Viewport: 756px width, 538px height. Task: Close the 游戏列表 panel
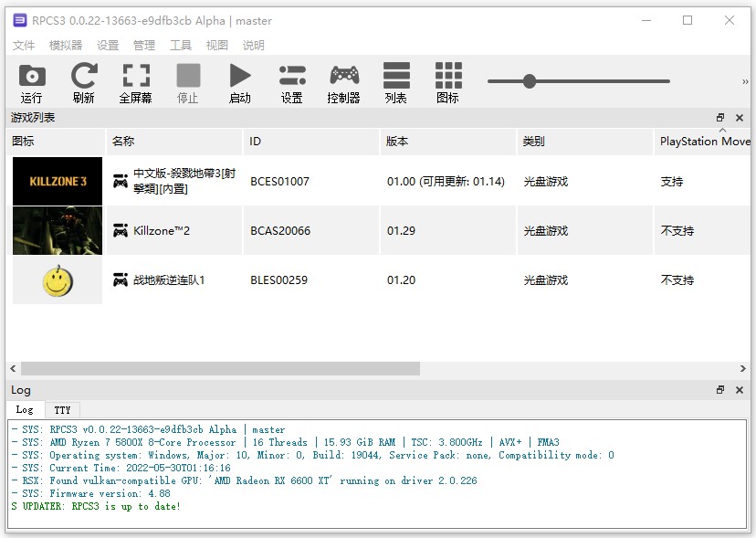740,117
